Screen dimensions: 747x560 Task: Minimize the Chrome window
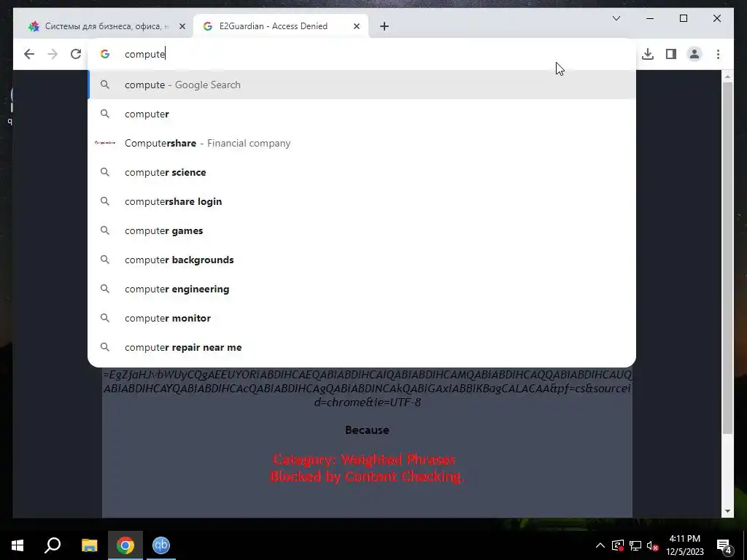(650, 18)
